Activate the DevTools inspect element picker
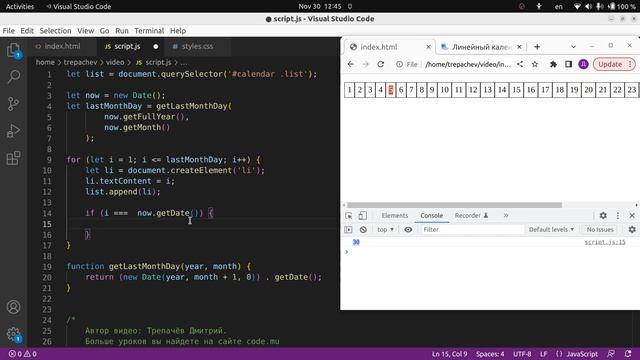The width and height of the screenshot is (640, 360). click(x=349, y=216)
